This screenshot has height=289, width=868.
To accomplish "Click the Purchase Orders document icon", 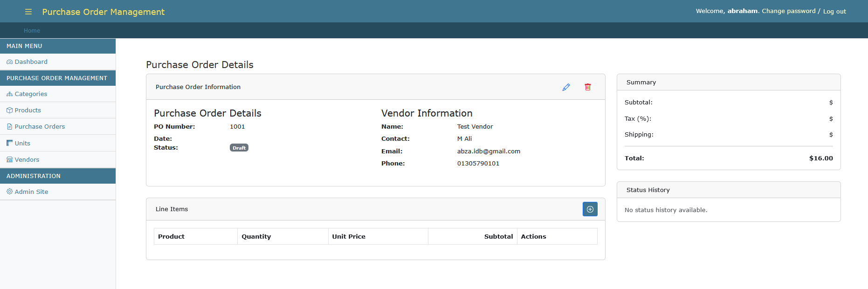I will [9, 127].
